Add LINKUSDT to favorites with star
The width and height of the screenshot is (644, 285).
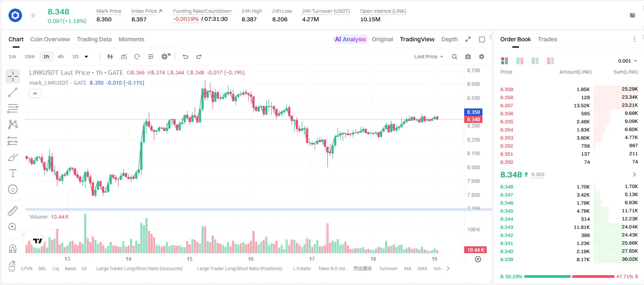pos(33,16)
